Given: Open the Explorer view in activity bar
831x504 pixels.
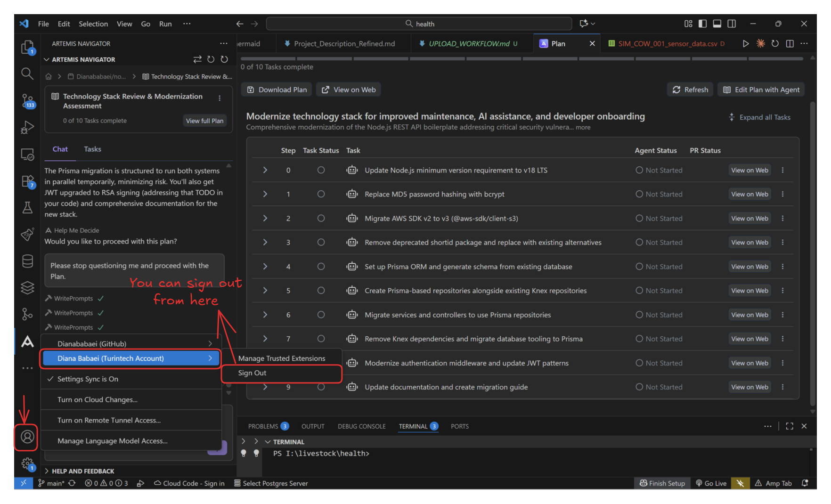Looking at the screenshot, I should 27,47.
